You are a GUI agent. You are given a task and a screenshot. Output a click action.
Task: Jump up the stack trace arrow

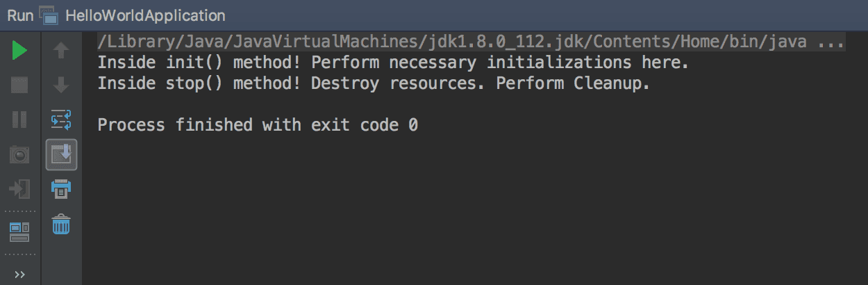[62, 51]
